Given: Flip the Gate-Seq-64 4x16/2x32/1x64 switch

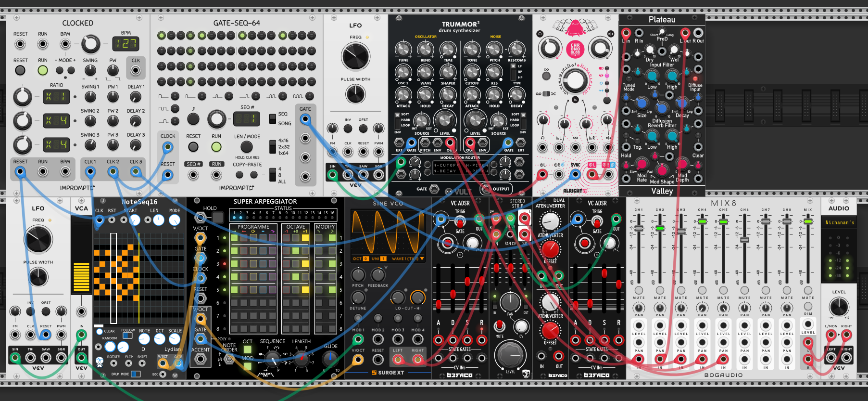Looking at the screenshot, I should click(273, 147).
